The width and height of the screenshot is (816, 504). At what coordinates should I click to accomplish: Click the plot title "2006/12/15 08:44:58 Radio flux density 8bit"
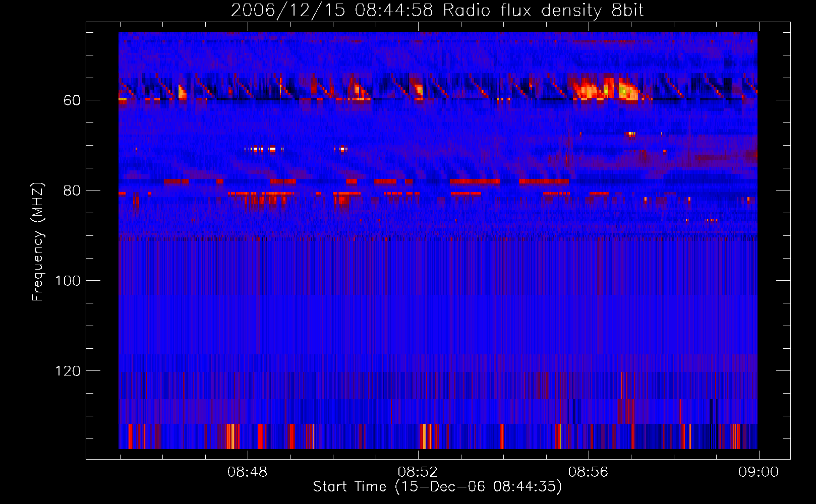point(438,10)
